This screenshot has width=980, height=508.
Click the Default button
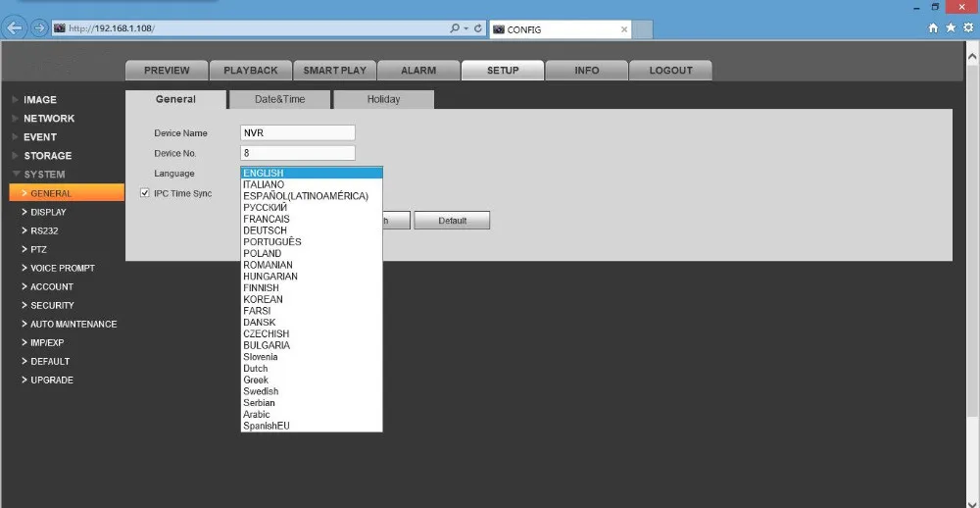(452, 221)
